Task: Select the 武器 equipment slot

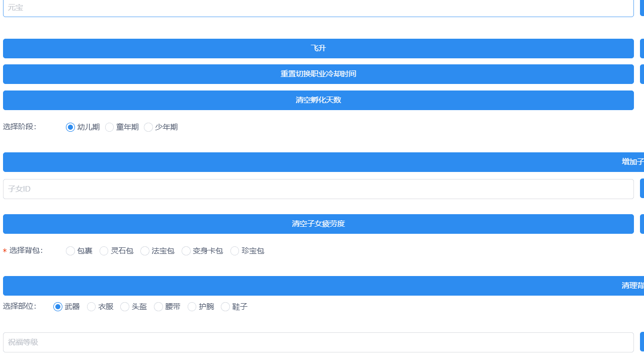Action: pos(58,307)
